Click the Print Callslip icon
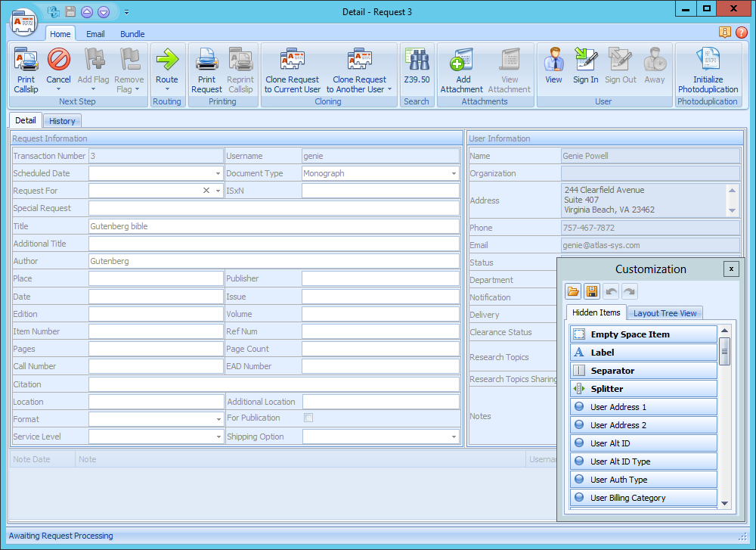The height and width of the screenshot is (550, 756). (26, 61)
